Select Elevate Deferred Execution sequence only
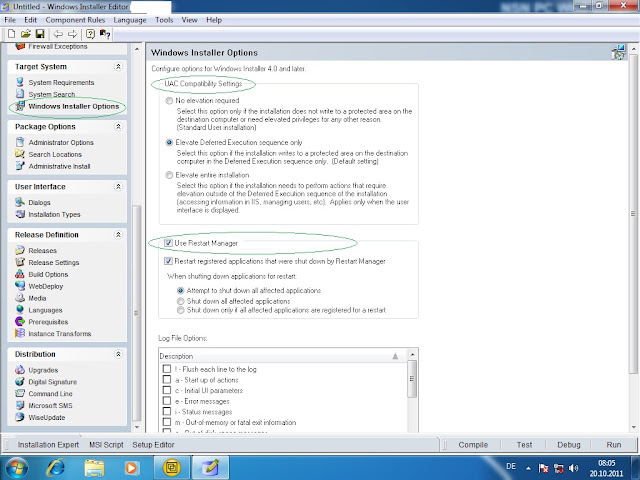The image size is (640, 480). (x=169, y=142)
